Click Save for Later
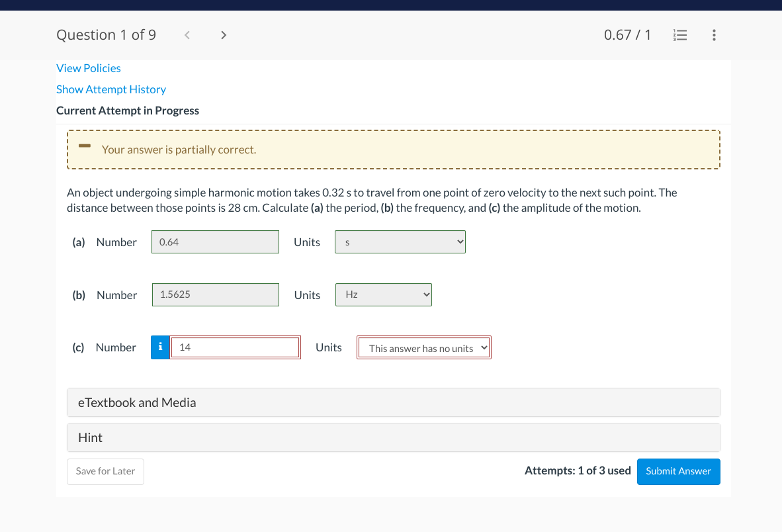 click(105, 471)
